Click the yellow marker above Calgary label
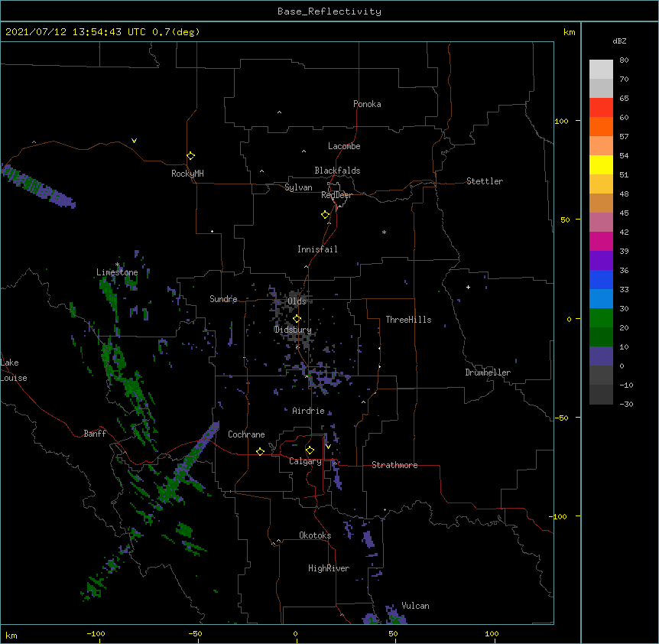The width and height of the screenshot is (659, 644). [x=310, y=450]
